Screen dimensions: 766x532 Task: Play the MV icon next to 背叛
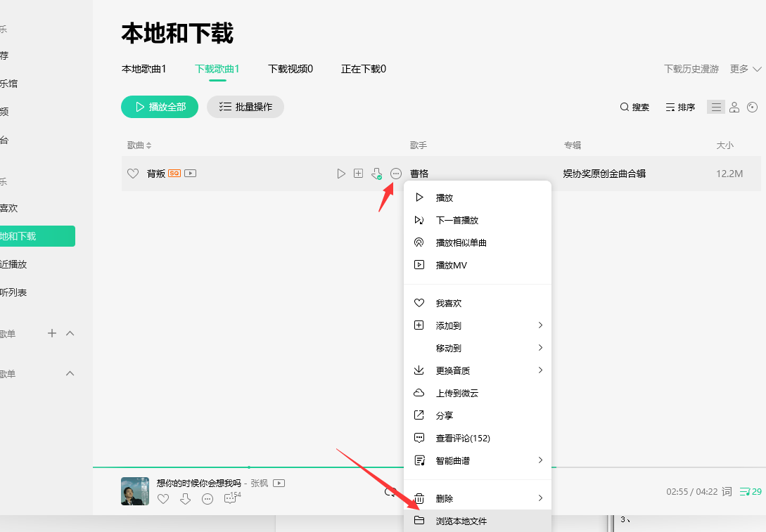191,173
